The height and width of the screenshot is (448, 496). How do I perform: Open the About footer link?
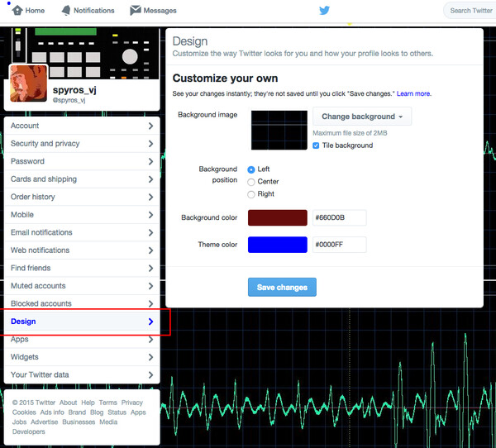click(68, 403)
